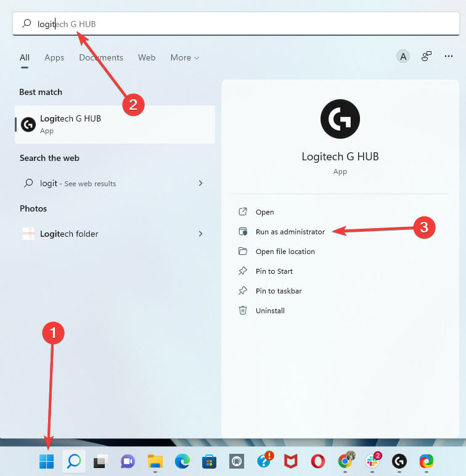Open Slack from the taskbar

[x=373, y=460]
